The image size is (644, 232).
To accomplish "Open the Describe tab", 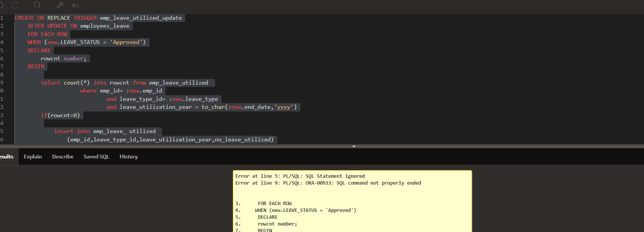I will 63,157.
